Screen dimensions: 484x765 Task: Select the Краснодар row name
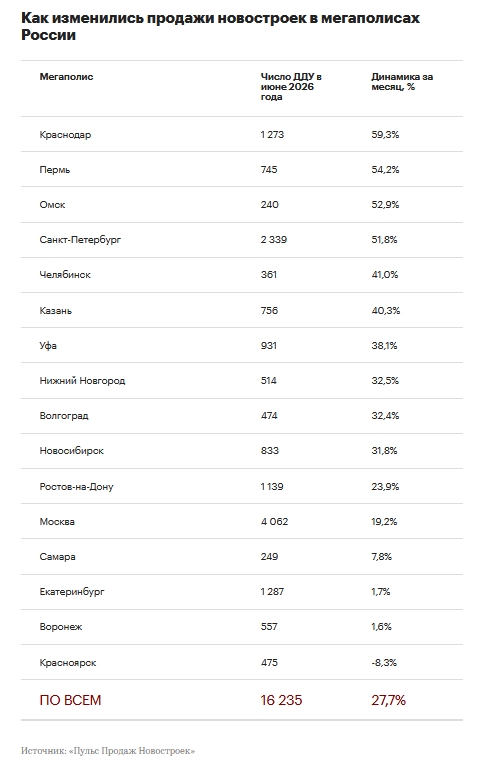pyautogui.click(x=65, y=135)
